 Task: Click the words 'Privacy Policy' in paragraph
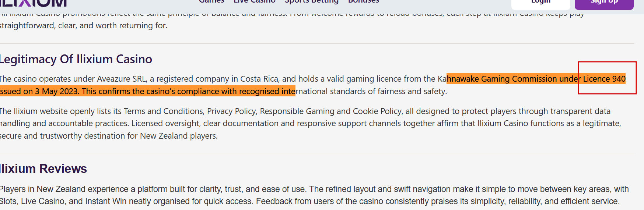pos(231,111)
